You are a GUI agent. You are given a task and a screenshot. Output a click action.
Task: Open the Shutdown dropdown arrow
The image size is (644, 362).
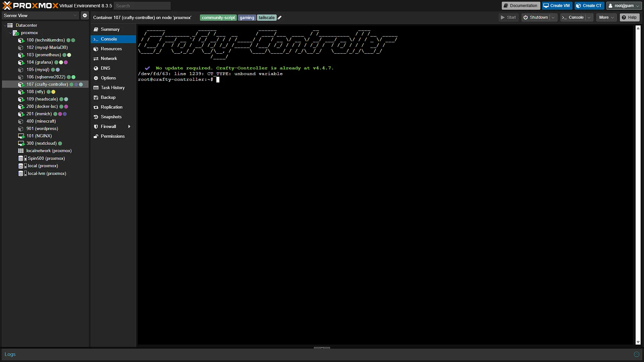(553, 17)
